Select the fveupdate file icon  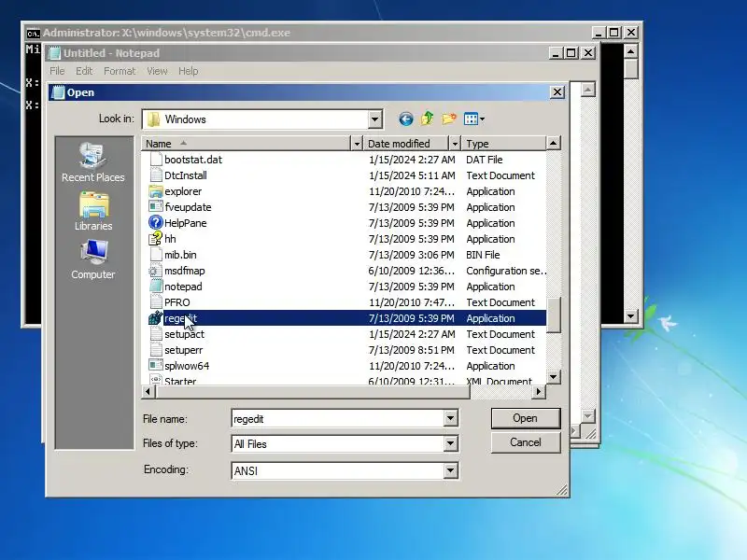[156, 207]
